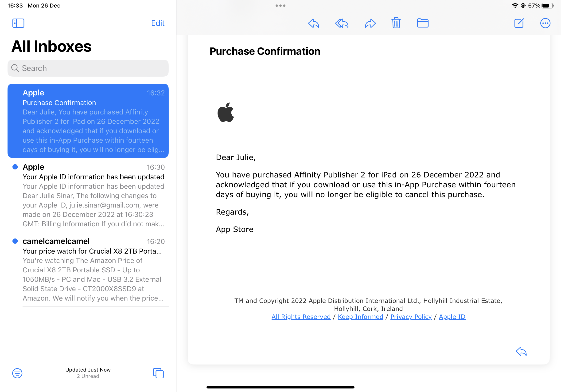561x392 pixels.
Task: Click the home indicator bar
Action: tap(280, 387)
